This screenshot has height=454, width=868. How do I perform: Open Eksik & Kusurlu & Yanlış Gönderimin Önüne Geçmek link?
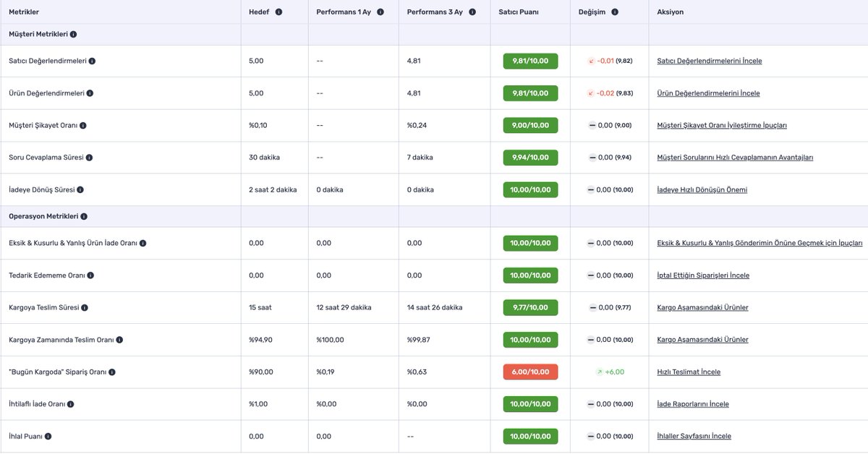(759, 244)
